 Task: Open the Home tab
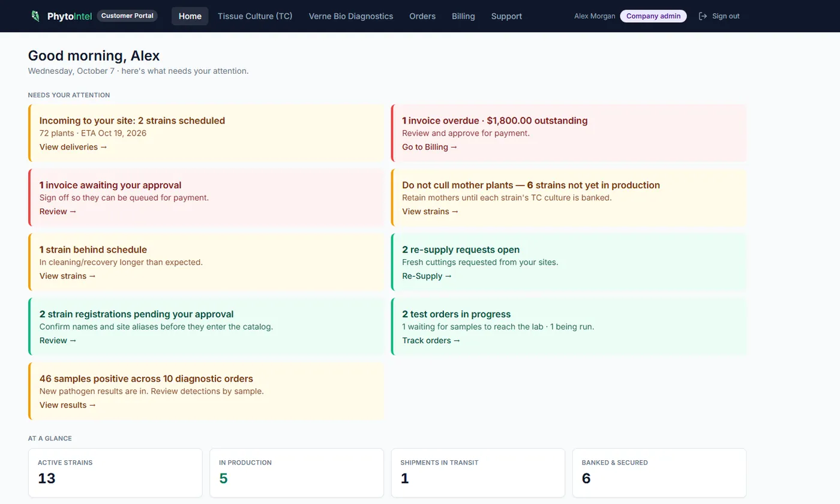tap(190, 16)
